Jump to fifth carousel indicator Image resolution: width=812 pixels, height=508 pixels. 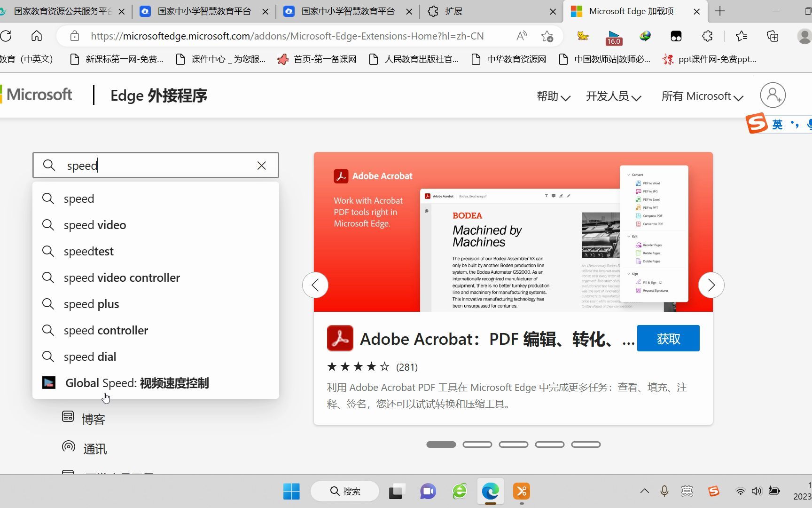[586, 444]
